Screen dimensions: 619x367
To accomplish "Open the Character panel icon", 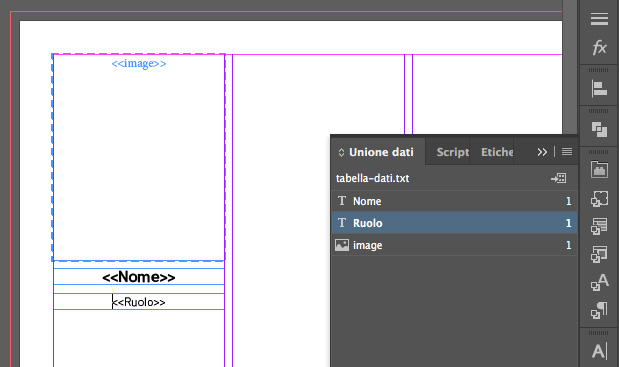I will (599, 351).
